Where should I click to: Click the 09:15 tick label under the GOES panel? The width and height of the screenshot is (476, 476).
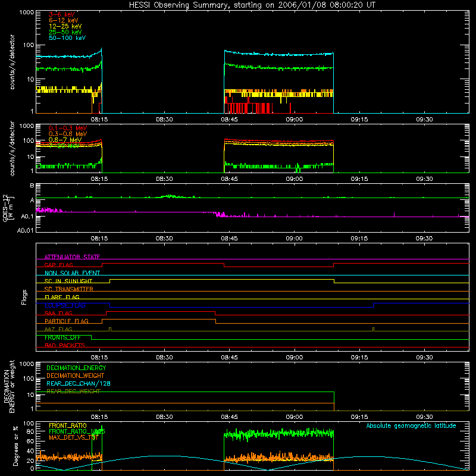[x=359, y=239]
